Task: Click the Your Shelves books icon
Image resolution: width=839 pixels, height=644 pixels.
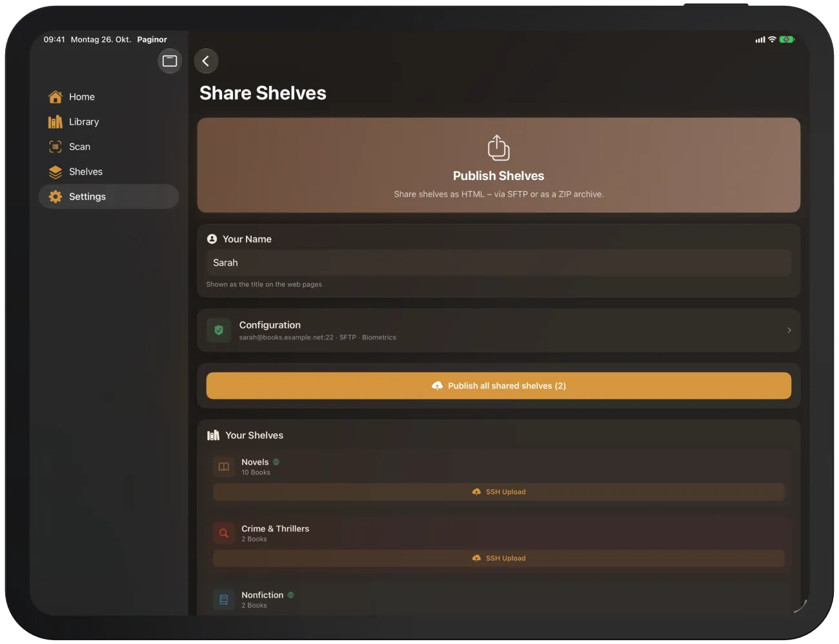Action: click(x=213, y=436)
